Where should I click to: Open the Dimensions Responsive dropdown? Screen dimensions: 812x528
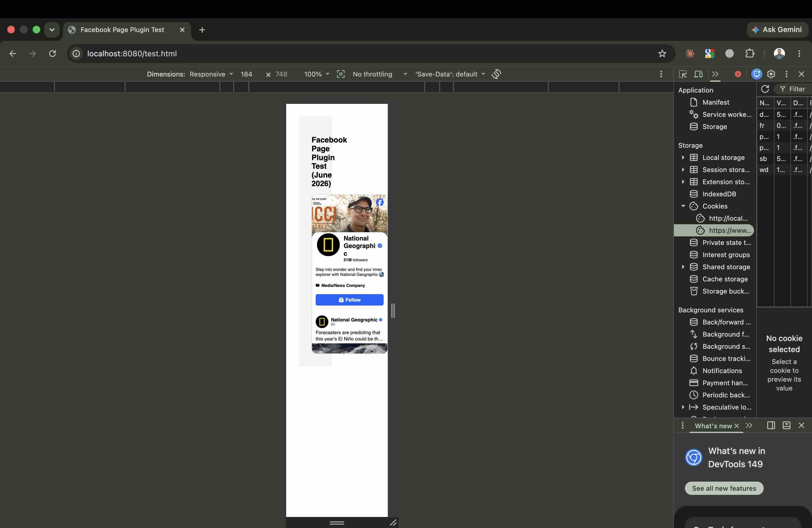(x=211, y=74)
